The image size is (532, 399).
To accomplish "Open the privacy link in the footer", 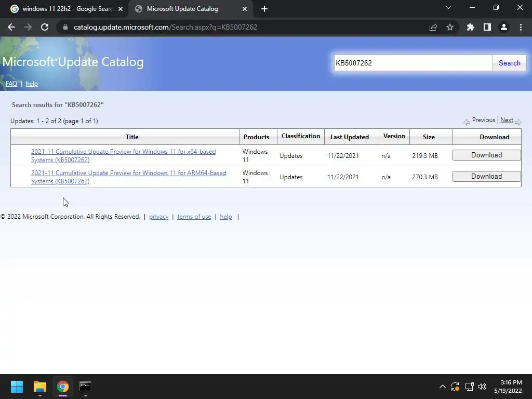I will click(159, 217).
